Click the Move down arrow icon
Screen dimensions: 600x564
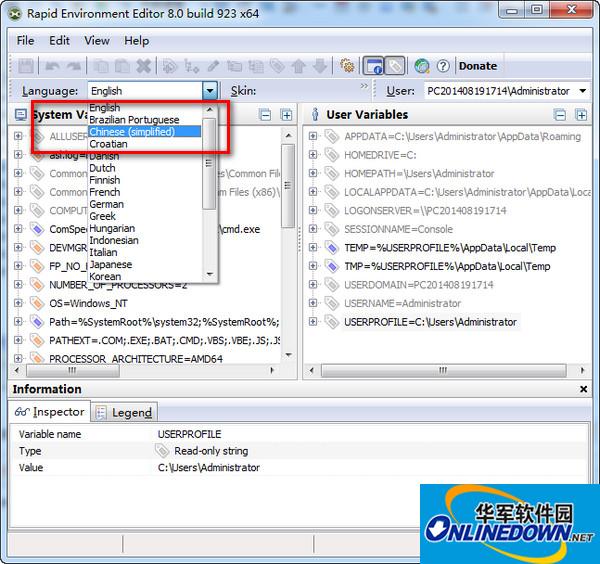tap(320, 66)
